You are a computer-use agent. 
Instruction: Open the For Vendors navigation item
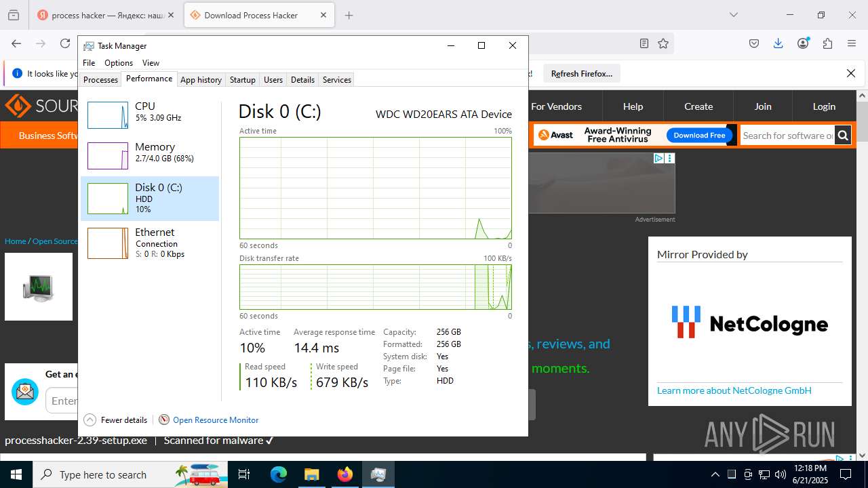(x=556, y=106)
